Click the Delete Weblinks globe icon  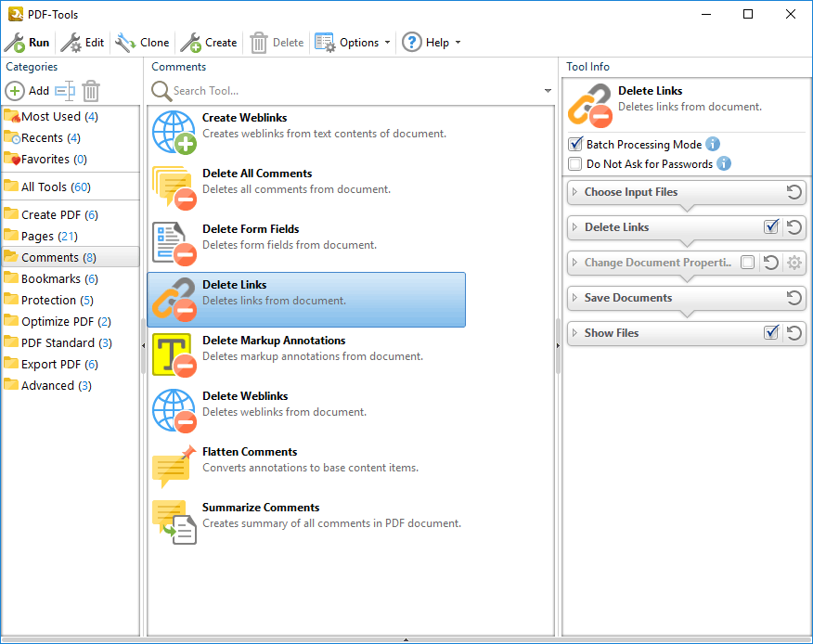174,411
